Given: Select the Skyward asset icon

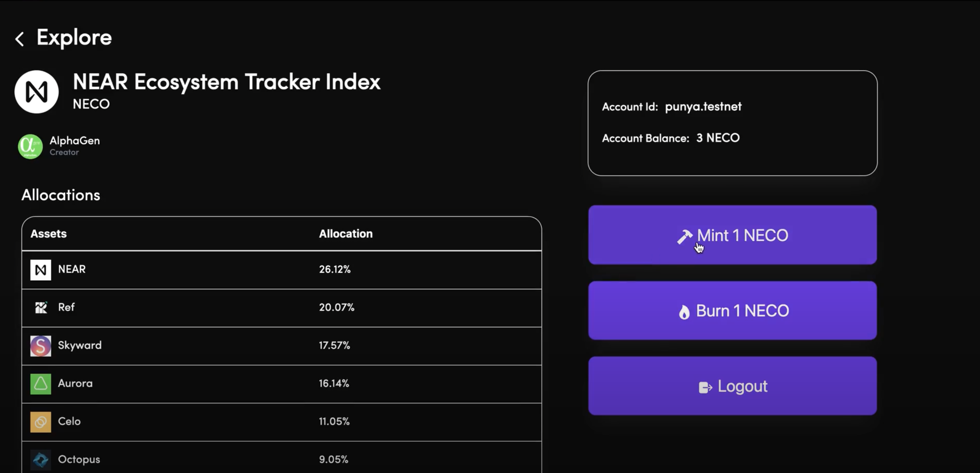Looking at the screenshot, I should point(41,346).
